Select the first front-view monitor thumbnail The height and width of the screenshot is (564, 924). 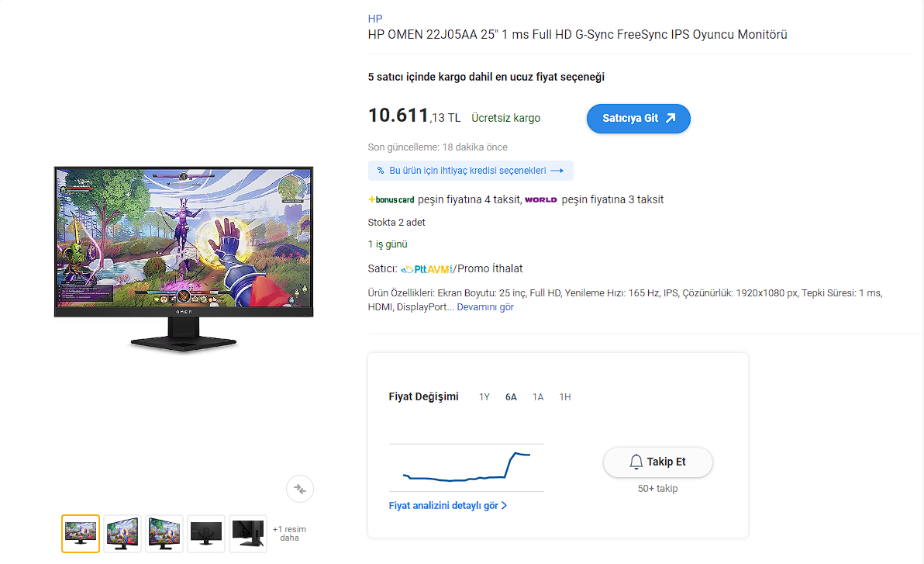(x=81, y=533)
